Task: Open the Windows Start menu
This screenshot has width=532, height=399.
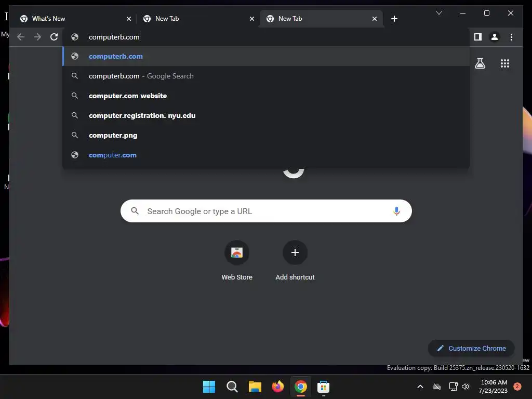Action: point(209,387)
